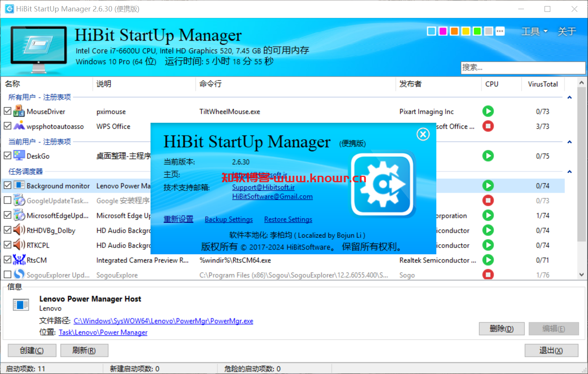588x374 pixels.
Task: Uncheck the DeskGo startup entry
Action: (7, 156)
